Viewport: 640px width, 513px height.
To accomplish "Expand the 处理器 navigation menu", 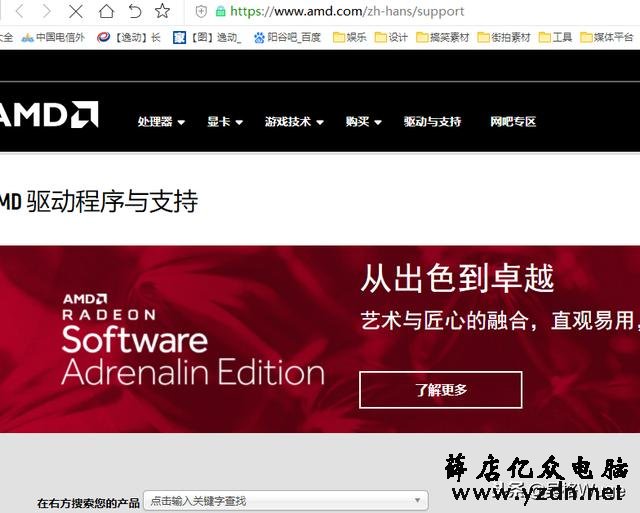I will point(161,122).
